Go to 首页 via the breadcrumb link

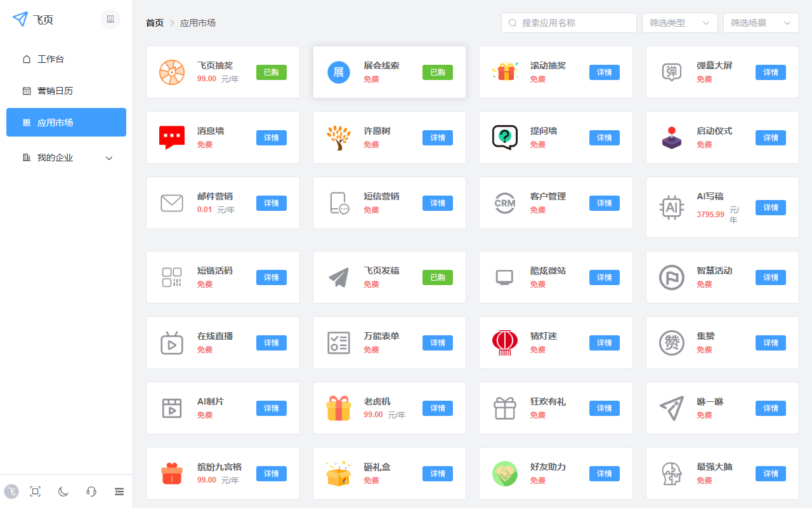click(x=154, y=22)
